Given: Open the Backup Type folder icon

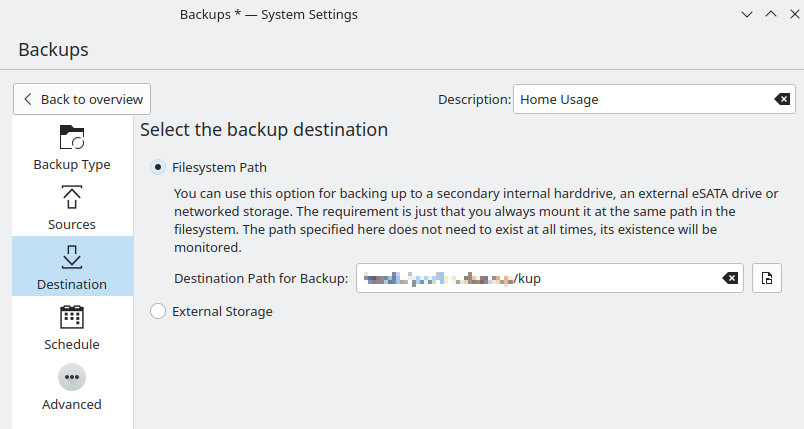Looking at the screenshot, I should pos(72,136).
